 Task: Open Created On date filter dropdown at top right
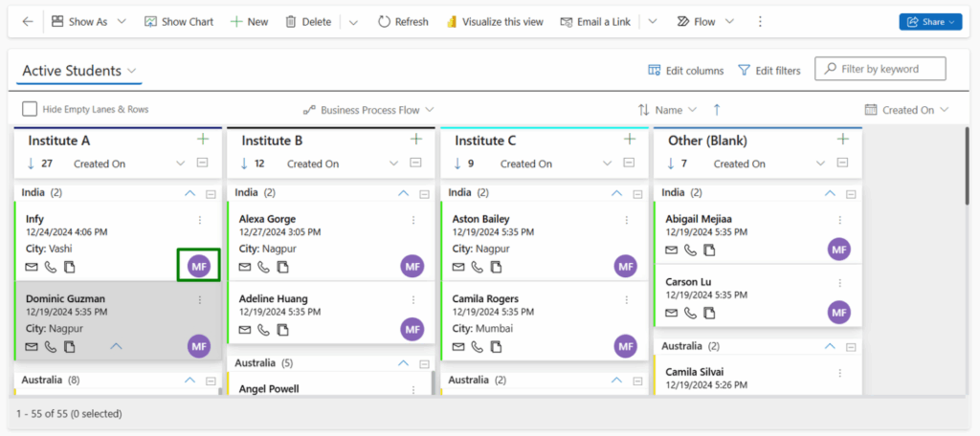pyautogui.click(x=907, y=110)
